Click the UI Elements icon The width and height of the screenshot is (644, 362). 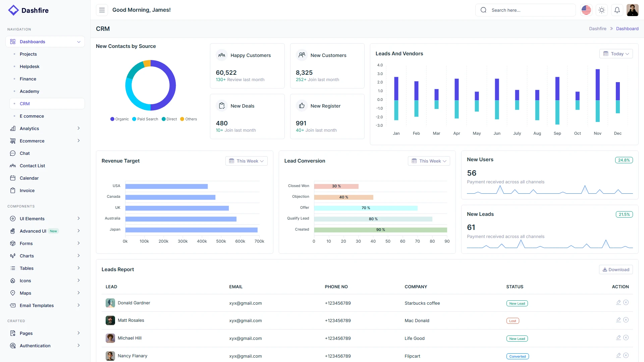[13, 219]
